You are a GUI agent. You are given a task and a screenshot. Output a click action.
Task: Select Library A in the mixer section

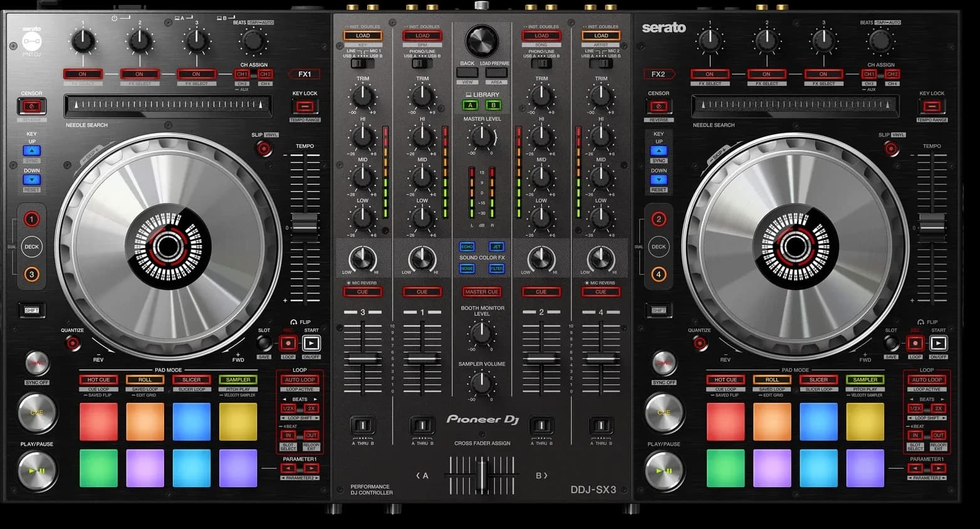[470, 105]
